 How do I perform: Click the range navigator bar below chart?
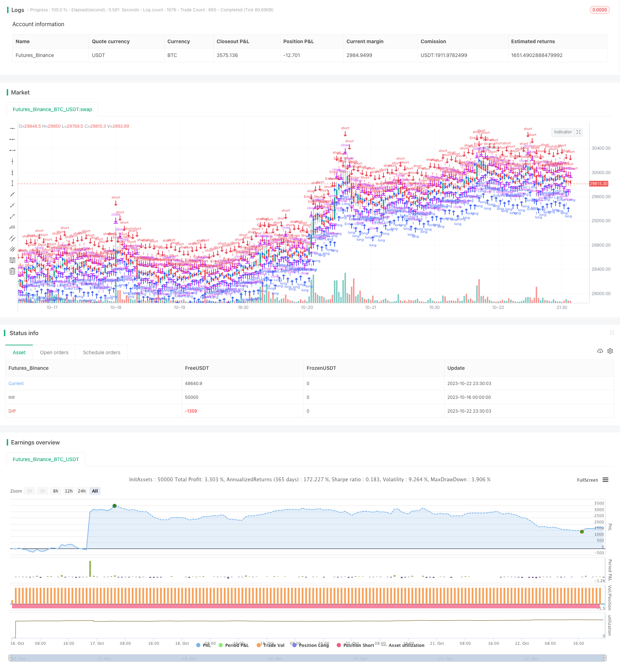[307, 658]
